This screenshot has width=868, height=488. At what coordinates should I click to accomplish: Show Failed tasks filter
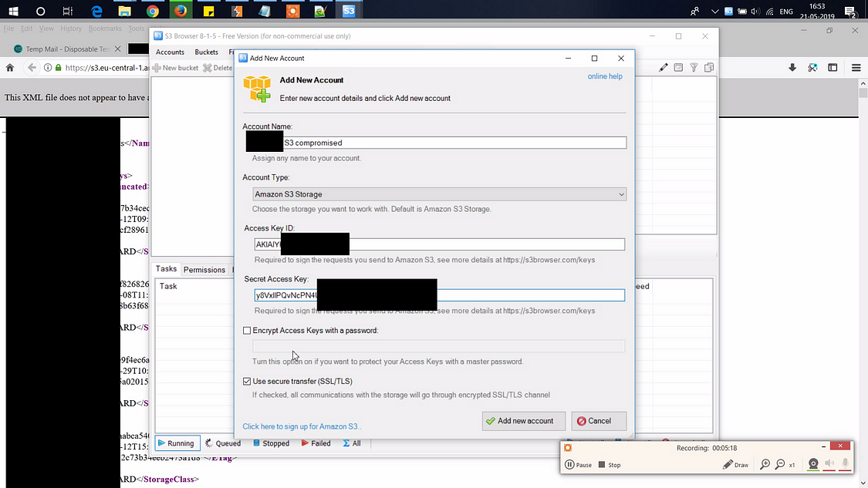tap(316, 443)
